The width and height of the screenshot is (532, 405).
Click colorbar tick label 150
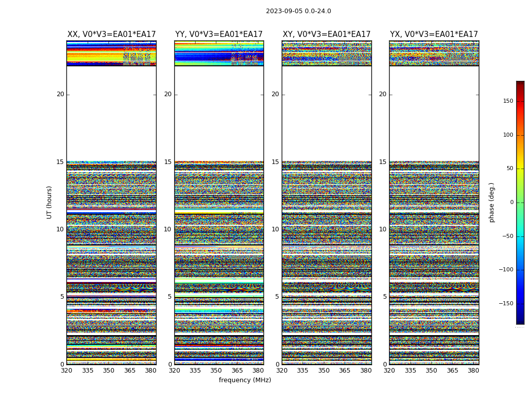coord(508,101)
